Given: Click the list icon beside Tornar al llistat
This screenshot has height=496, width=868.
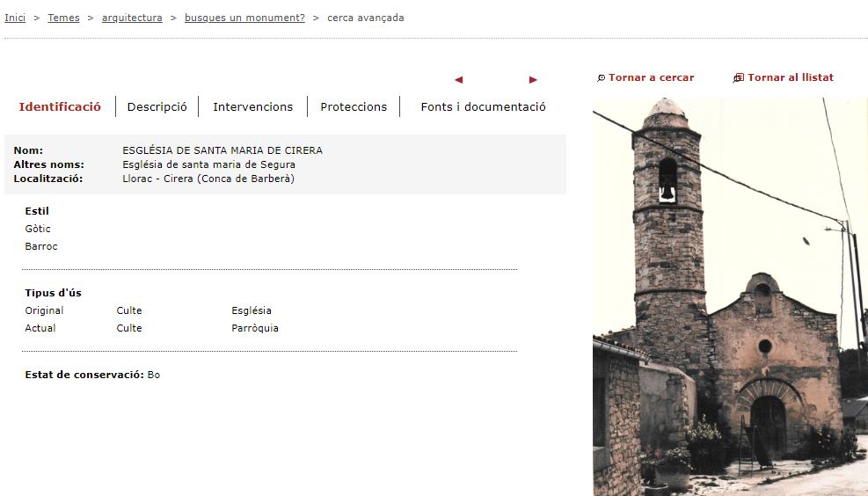Looking at the screenshot, I should 738,78.
